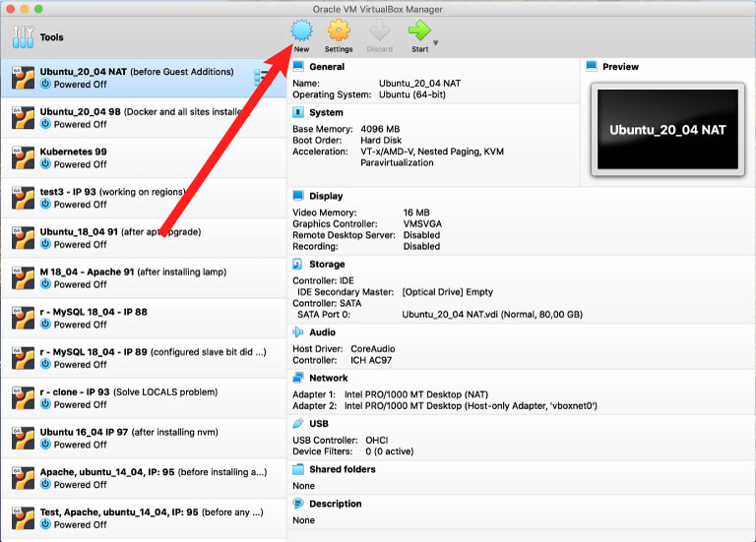The height and width of the screenshot is (542, 756).
Task: Click power state icon under Kubernetes 99
Action: pyautogui.click(x=45, y=164)
